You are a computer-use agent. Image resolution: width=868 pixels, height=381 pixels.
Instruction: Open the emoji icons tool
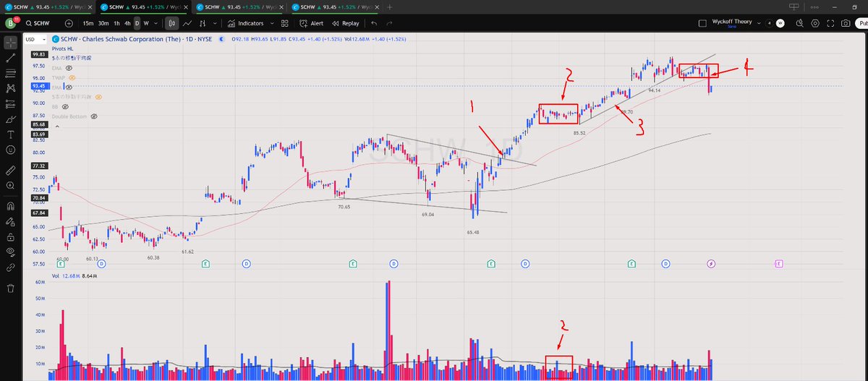pos(11,150)
